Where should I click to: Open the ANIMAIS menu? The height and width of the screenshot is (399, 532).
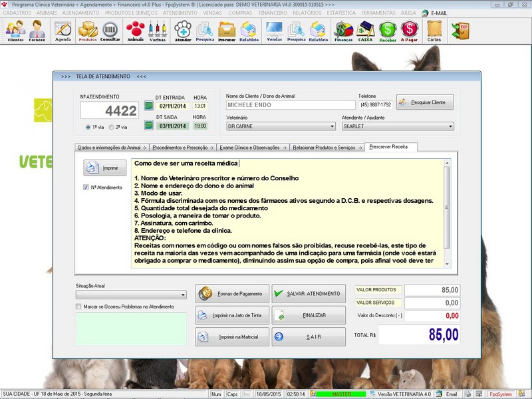click(47, 13)
